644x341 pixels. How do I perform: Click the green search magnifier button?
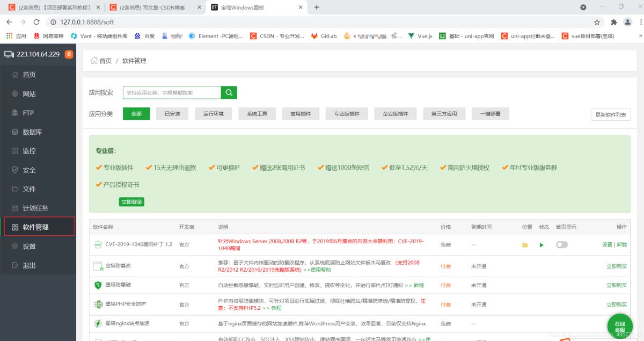[229, 92]
